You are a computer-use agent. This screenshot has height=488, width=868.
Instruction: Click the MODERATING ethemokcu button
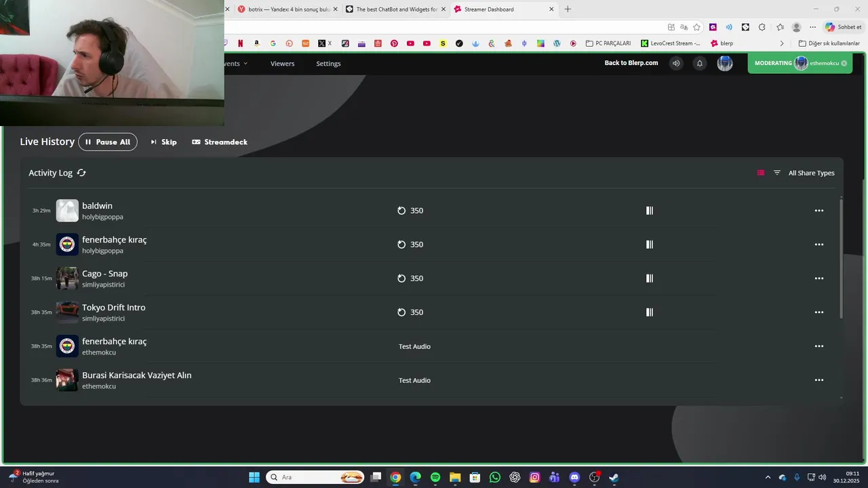(x=800, y=63)
